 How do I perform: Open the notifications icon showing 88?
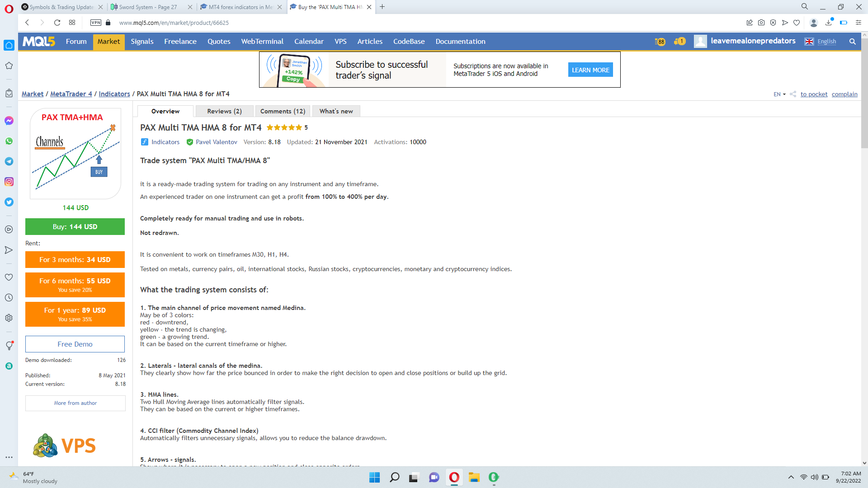[x=660, y=42]
